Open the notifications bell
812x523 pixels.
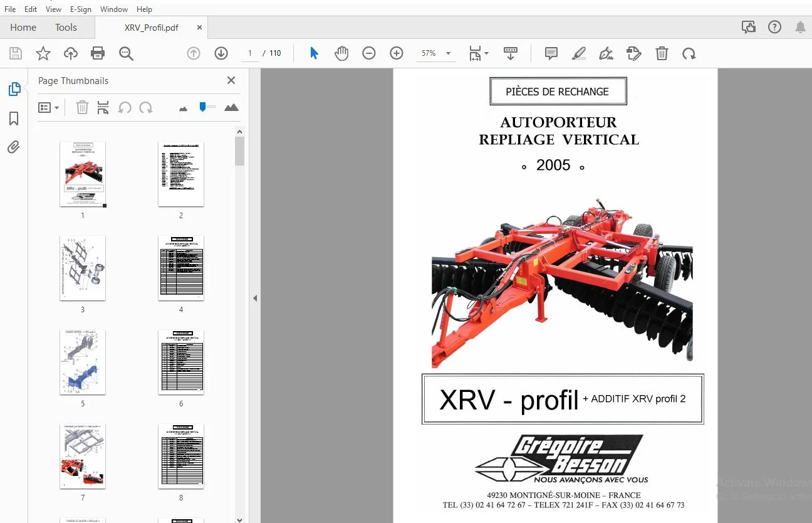[800, 27]
